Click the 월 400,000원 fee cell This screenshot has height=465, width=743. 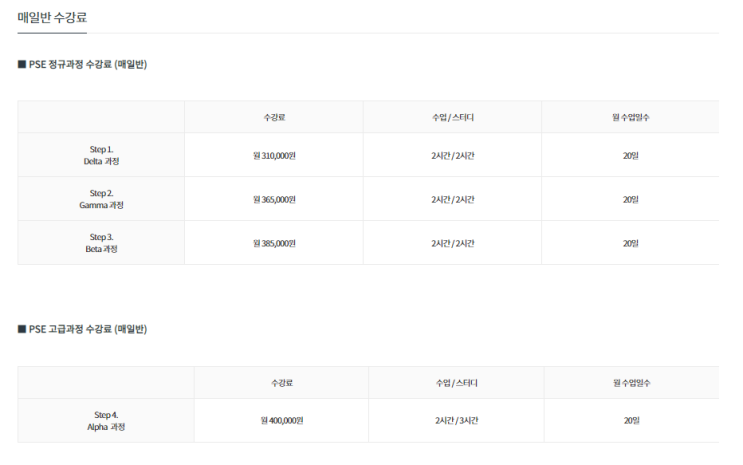(282, 420)
